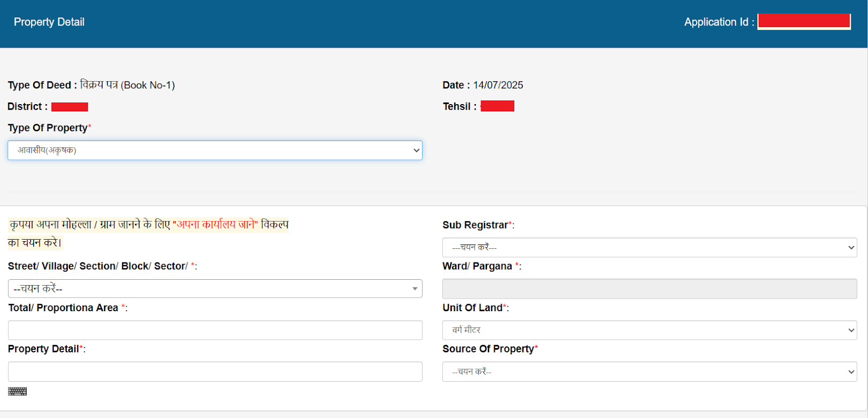
Task: Click the redacted District value
Action: (x=69, y=107)
